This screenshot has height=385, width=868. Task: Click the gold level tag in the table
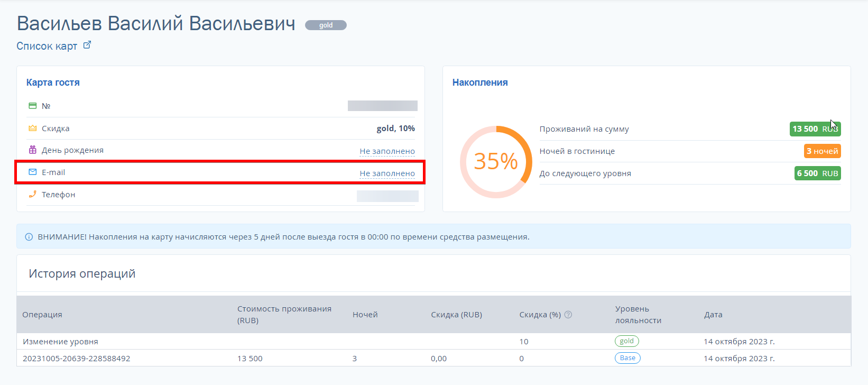click(626, 341)
